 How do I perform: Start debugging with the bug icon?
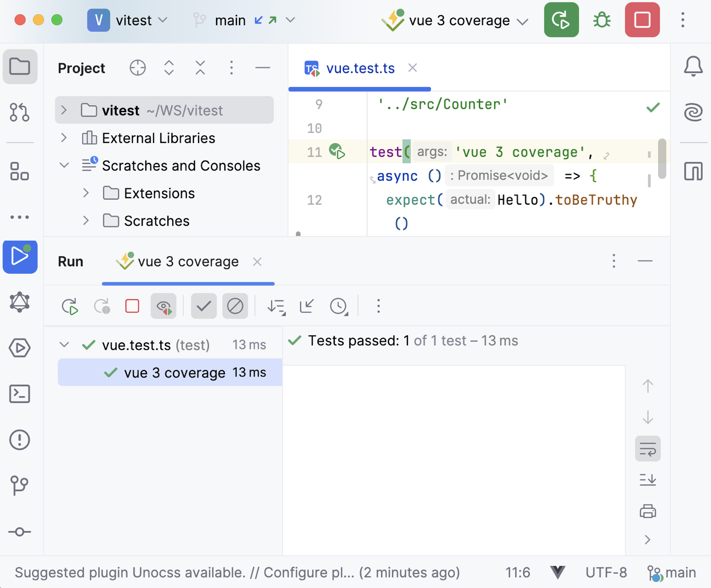click(x=601, y=20)
